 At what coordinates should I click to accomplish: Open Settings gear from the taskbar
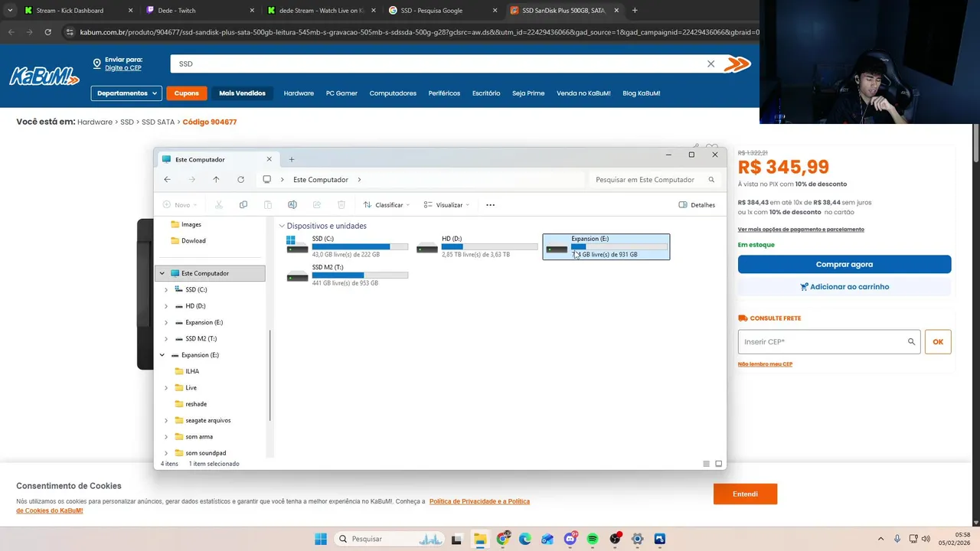point(637,539)
